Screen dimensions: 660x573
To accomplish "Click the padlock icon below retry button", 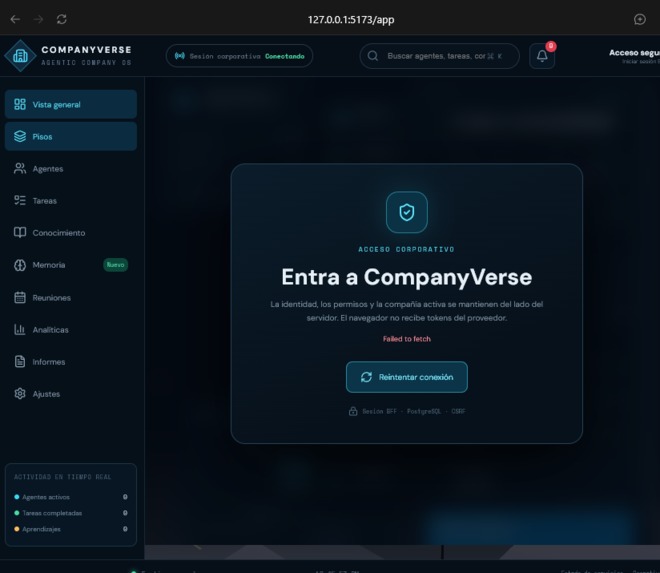I will pyautogui.click(x=353, y=411).
